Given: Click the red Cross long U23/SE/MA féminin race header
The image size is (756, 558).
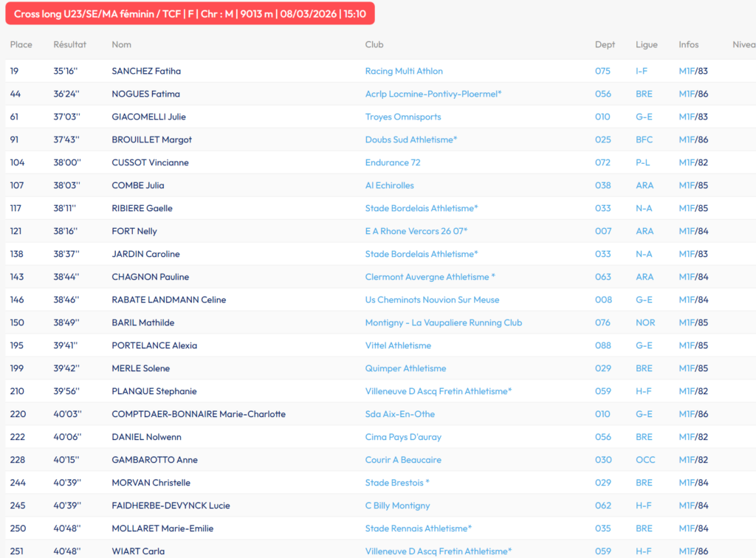Looking at the screenshot, I should 190,13.
